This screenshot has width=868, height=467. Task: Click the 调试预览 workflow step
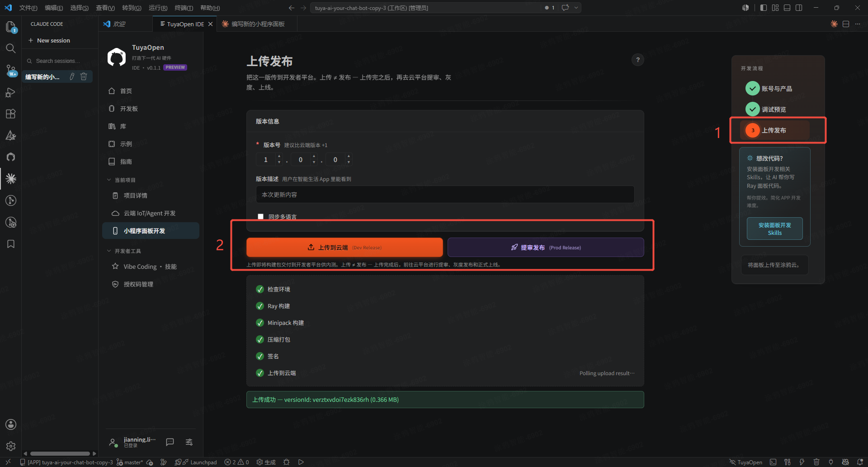[766, 109]
